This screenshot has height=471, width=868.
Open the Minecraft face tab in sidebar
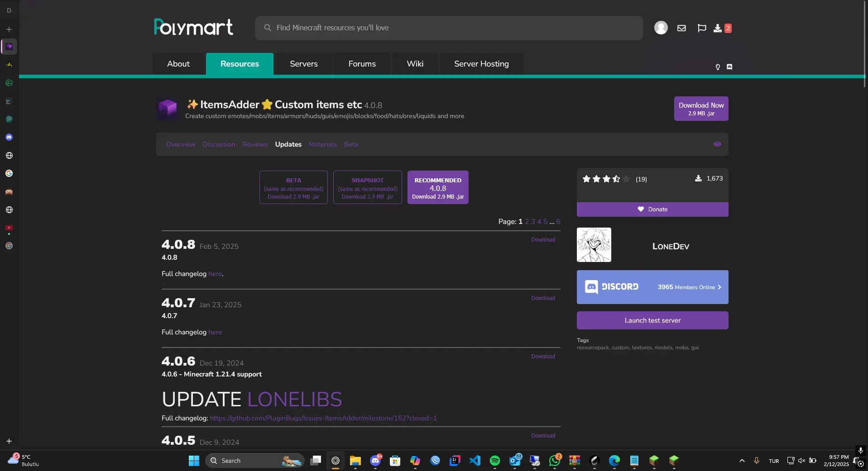(9, 192)
